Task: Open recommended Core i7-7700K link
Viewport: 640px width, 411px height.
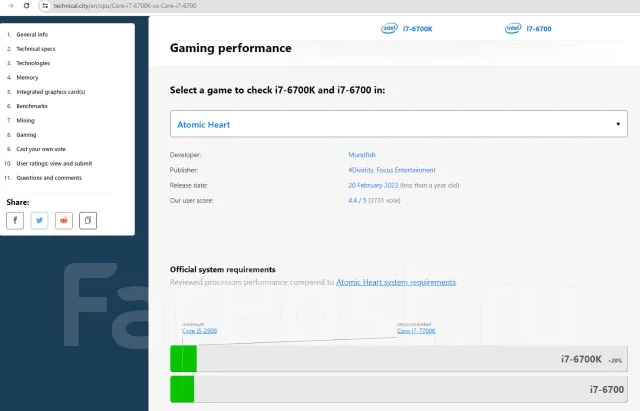Action: coord(416,331)
